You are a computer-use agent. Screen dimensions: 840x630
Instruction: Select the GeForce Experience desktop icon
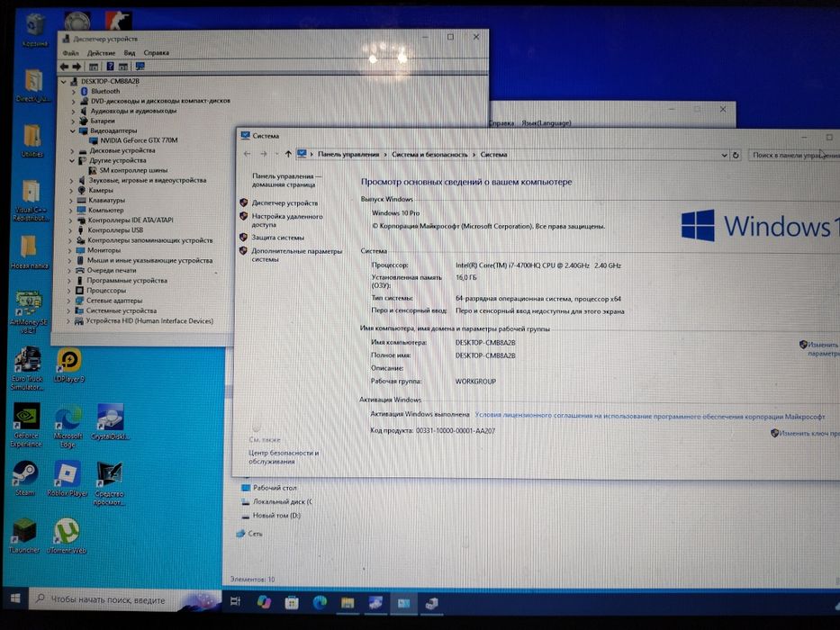(26, 424)
